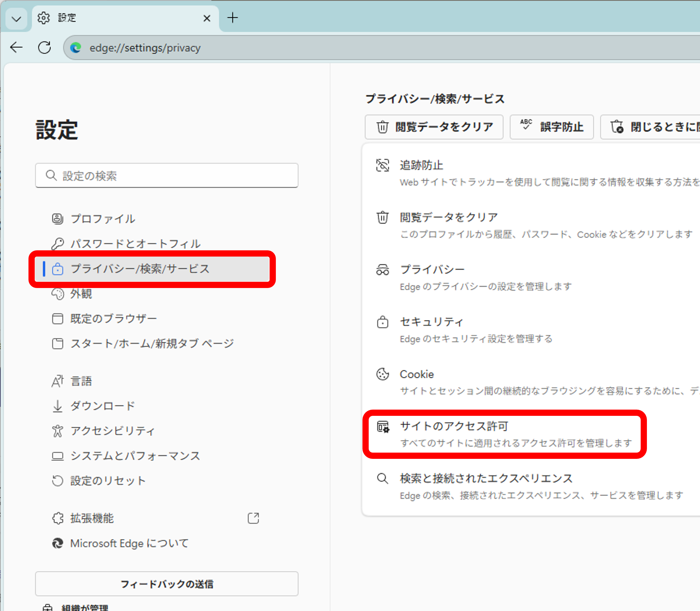This screenshot has height=611, width=700.
Task: Click the 誤字防止 button
Action: pos(551,127)
